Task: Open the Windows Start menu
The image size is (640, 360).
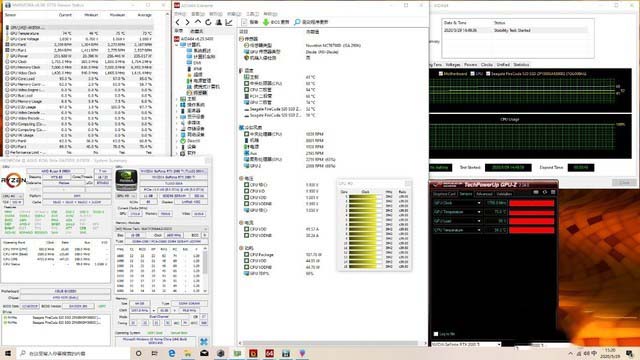Action: click(7, 353)
